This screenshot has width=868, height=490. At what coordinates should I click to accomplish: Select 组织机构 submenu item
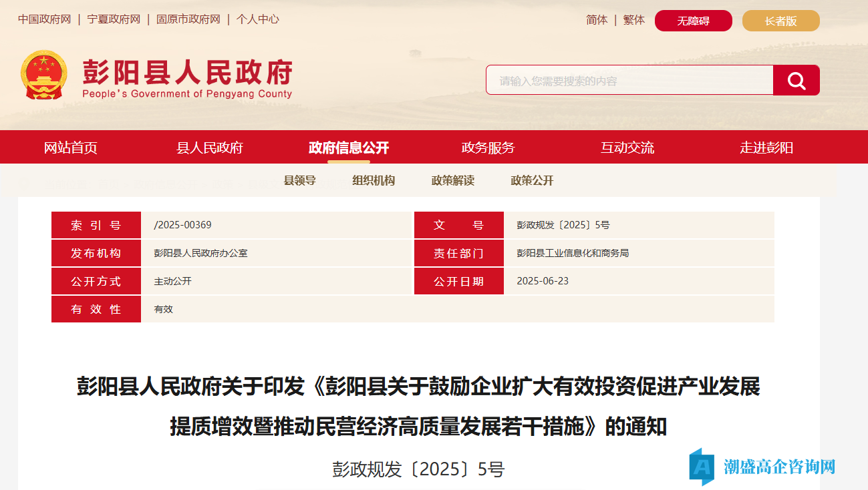pos(374,180)
